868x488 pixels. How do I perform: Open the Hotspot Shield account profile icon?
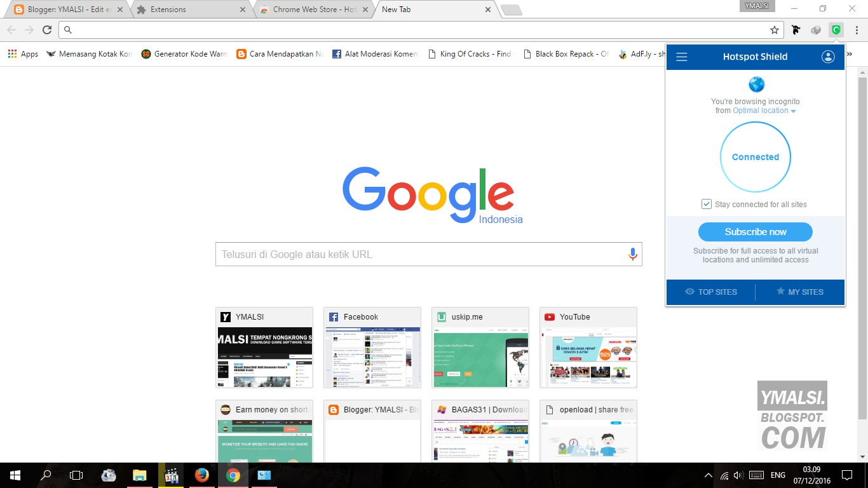click(828, 56)
